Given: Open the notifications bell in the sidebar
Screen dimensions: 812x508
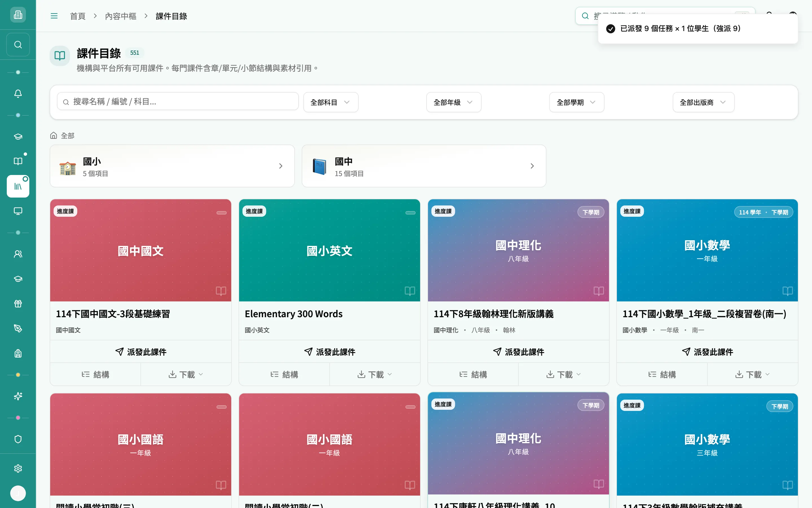Looking at the screenshot, I should pos(18,94).
